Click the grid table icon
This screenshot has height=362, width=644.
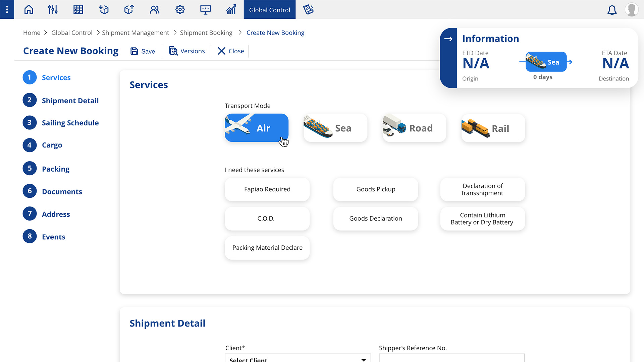point(78,9)
